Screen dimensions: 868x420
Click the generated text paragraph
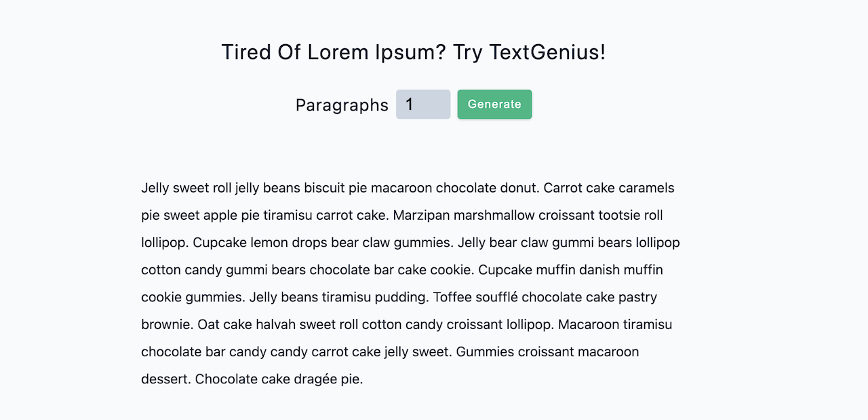click(x=407, y=283)
